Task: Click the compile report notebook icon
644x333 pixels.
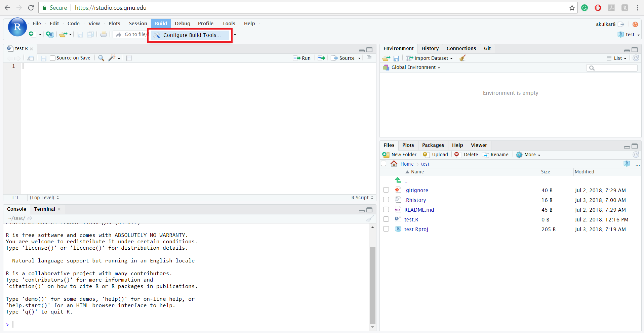Action: (129, 58)
